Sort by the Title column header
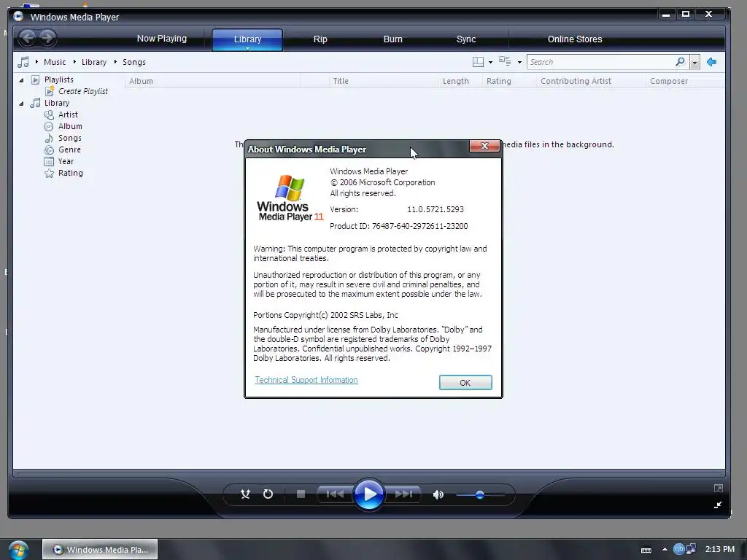This screenshot has height=560, width=747. coord(384,81)
